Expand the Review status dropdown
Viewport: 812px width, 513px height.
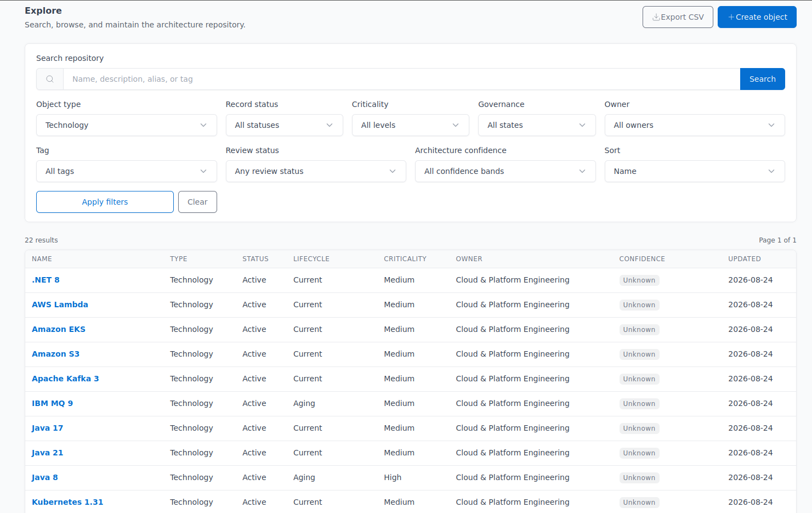coord(316,171)
